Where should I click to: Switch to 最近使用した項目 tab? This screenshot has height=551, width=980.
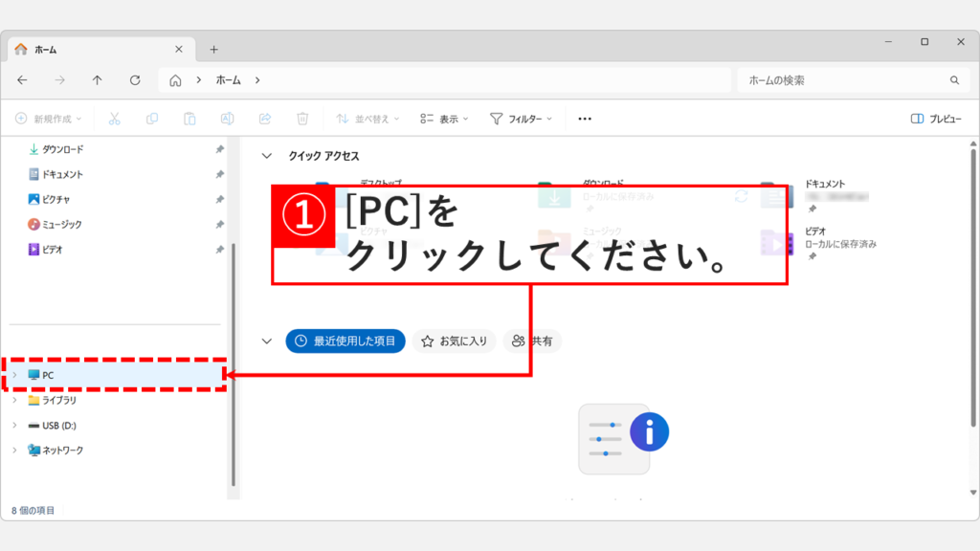click(x=345, y=342)
